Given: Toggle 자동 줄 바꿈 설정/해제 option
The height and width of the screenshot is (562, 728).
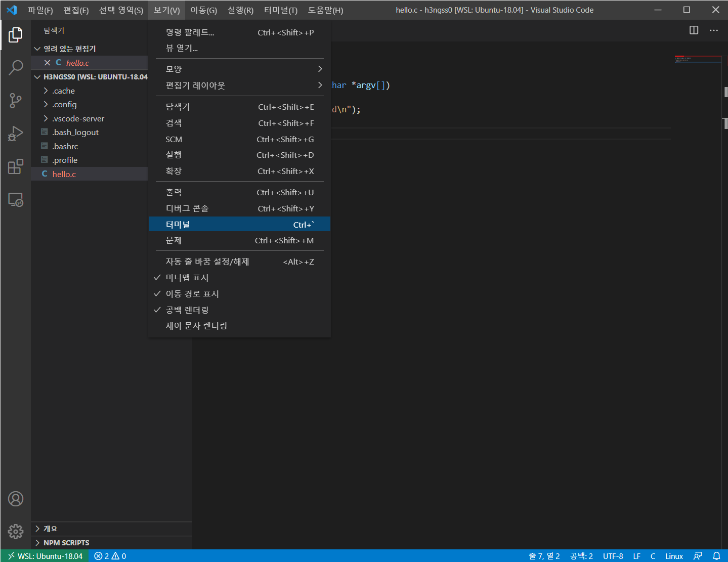Looking at the screenshot, I should tap(240, 262).
